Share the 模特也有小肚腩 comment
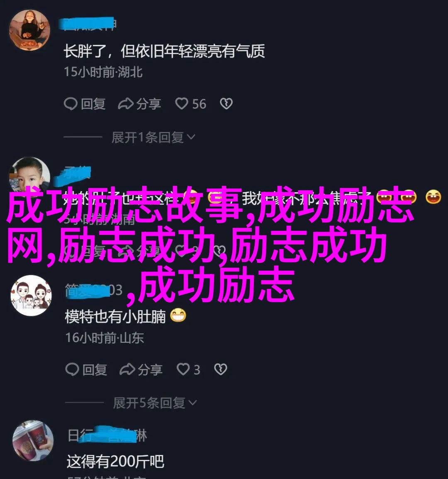This screenshot has width=448, height=479. pos(141,370)
